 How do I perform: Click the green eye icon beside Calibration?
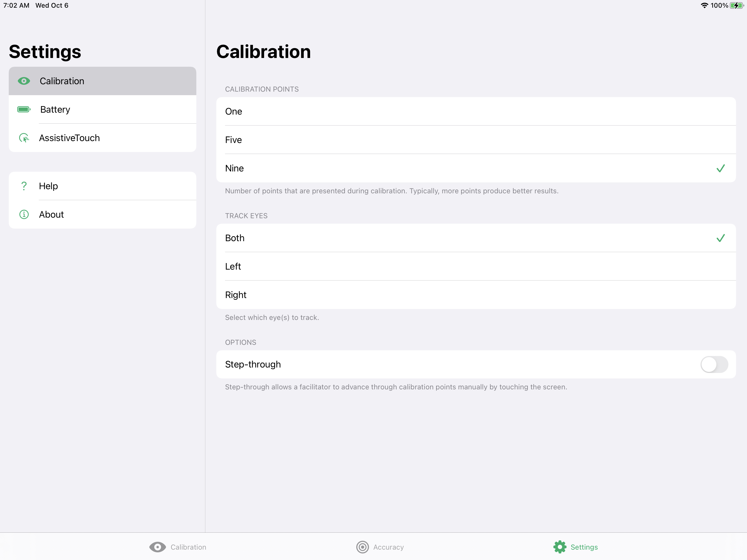tap(24, 81)
